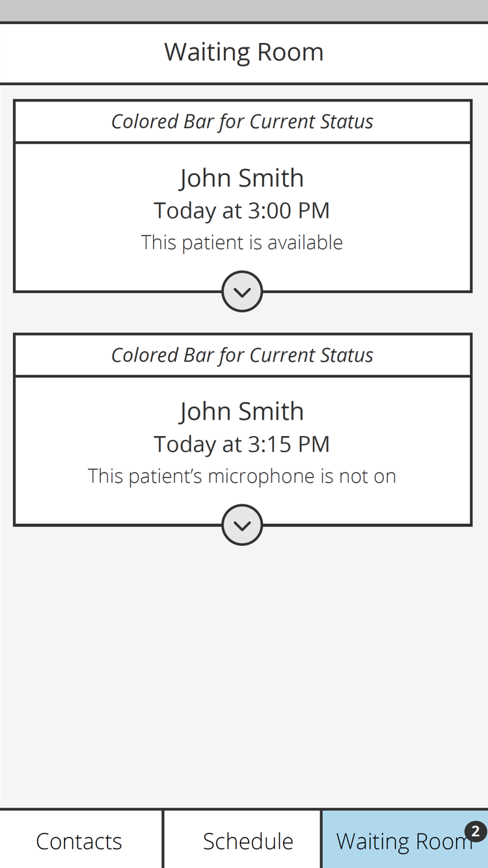Click John Smith's name in the 3:15 PM card
Image resolution: width=488 pixels, height=868 pixels.
pyautogui.click(x=242, y=411)
